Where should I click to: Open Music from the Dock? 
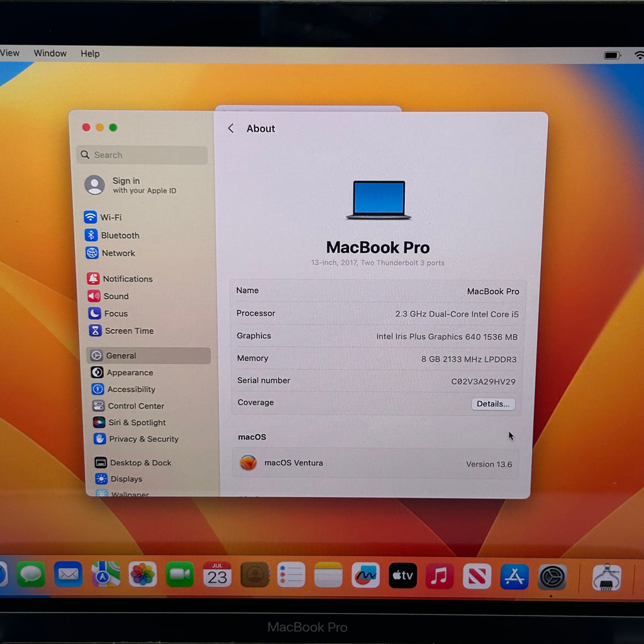coord(440,576)
